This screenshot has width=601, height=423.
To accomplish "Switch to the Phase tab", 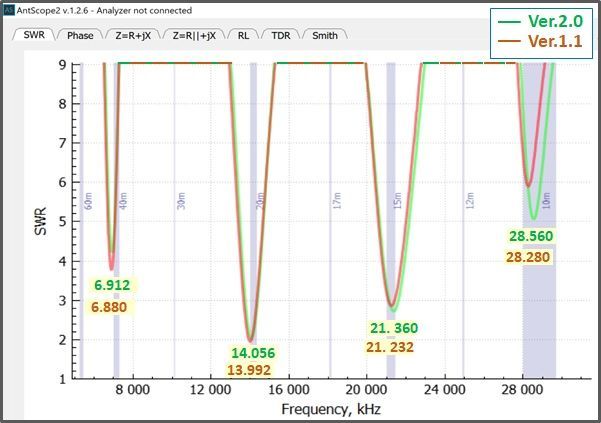I will click(x=81, y=36).
